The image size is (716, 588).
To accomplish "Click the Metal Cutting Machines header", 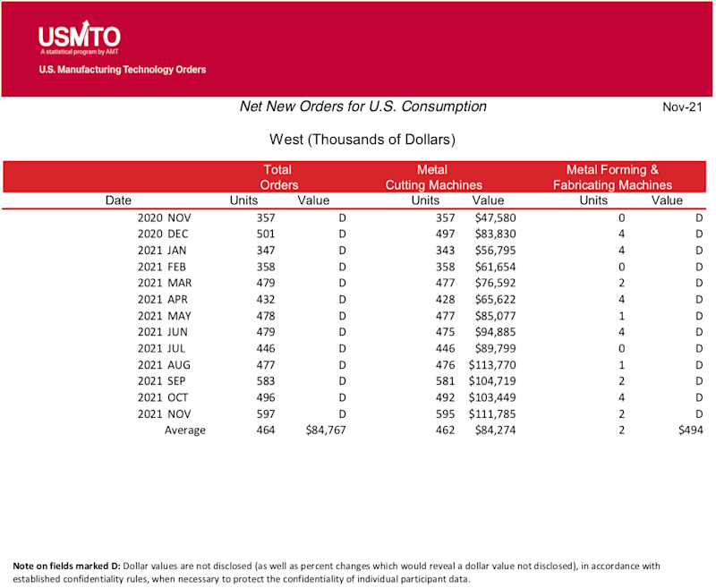I will pos(433,177).
